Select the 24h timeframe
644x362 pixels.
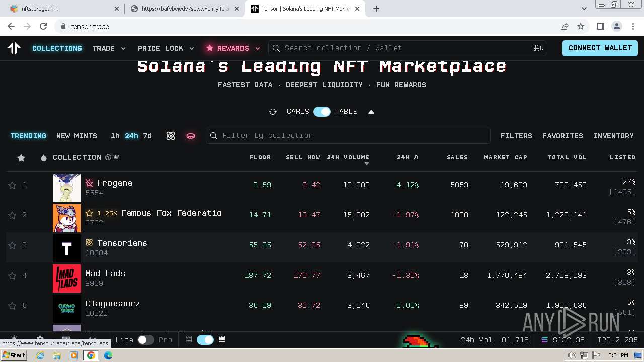pos(131,136)
